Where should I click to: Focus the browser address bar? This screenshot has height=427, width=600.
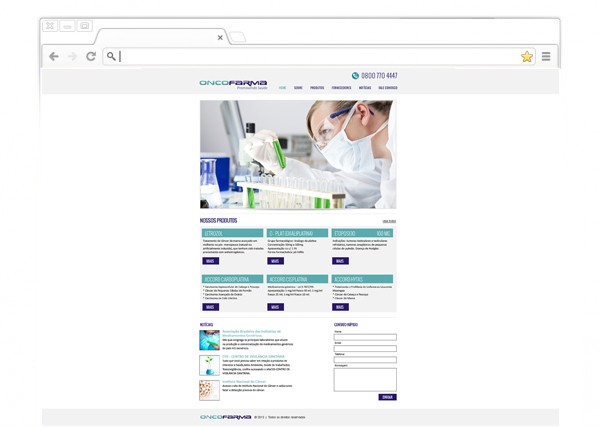coord(318,57)
